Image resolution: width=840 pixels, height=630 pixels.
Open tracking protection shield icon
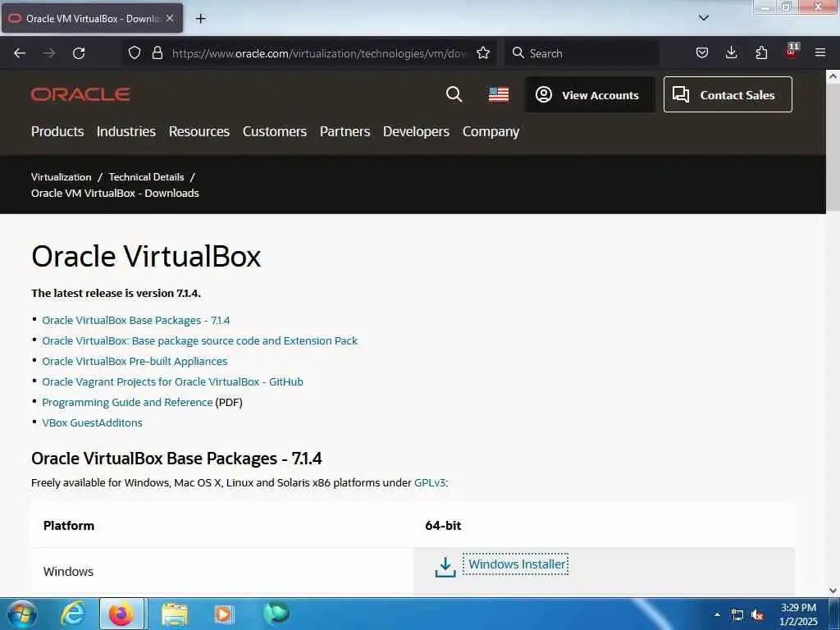tap(135, 52)
